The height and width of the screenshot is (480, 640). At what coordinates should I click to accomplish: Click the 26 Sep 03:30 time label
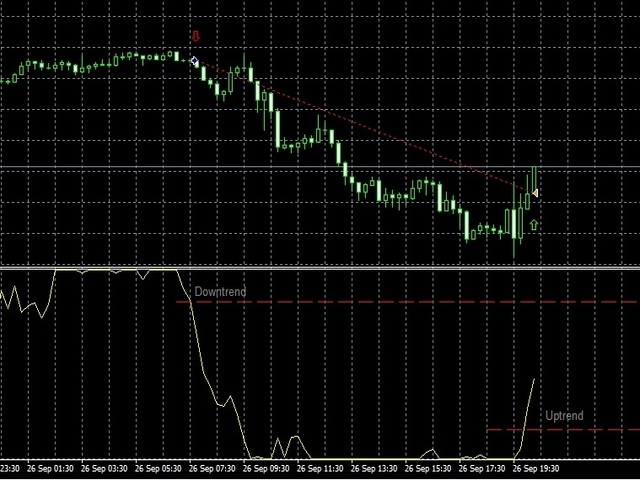coord(104,469)
